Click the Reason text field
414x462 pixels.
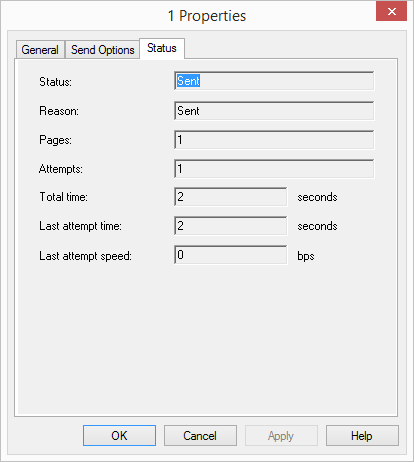click(x=274, y=111)
